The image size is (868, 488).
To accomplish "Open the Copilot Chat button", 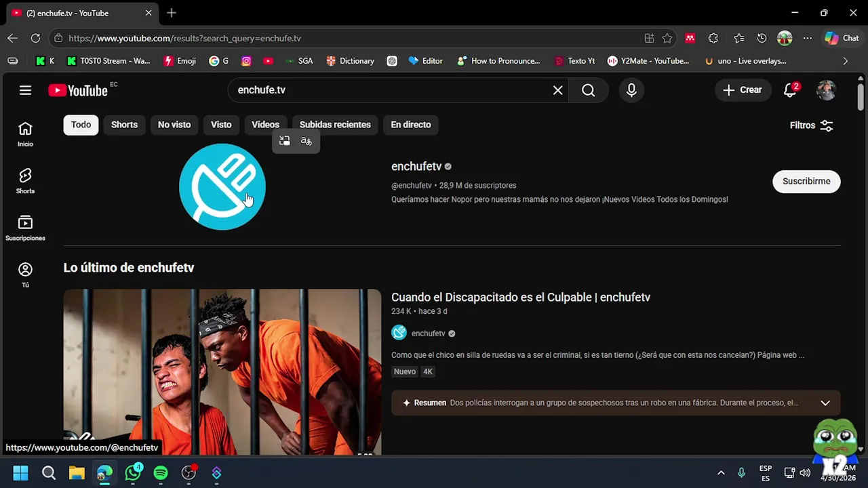I will click(x=842, y=38).
